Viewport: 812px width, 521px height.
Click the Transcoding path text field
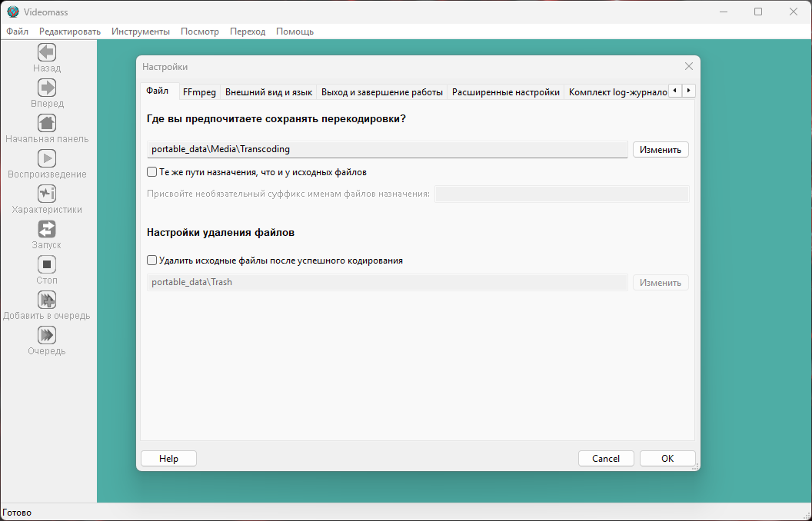pyautogui.click(x=388, y=149)
